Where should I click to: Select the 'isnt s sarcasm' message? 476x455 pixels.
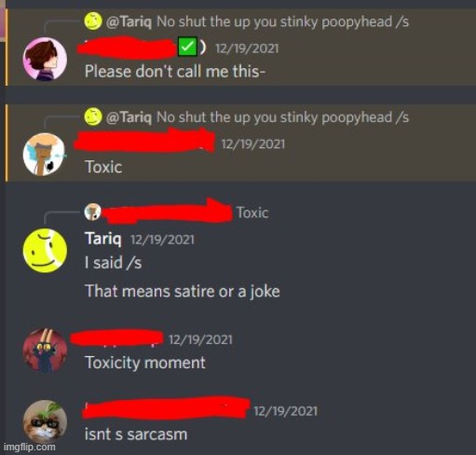pos(136,434)
